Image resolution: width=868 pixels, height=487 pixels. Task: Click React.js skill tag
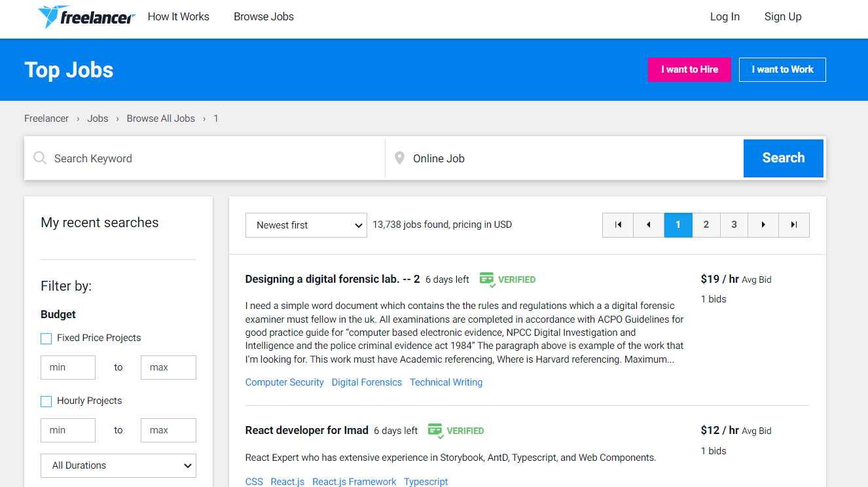pyautogui.click(x=287, y=482)
